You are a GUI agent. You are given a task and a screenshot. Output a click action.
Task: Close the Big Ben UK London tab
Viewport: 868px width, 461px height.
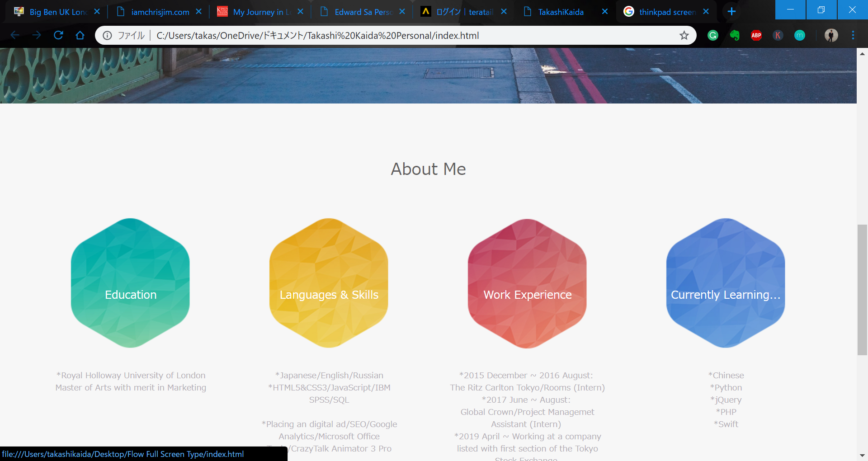tap(97, 12)
